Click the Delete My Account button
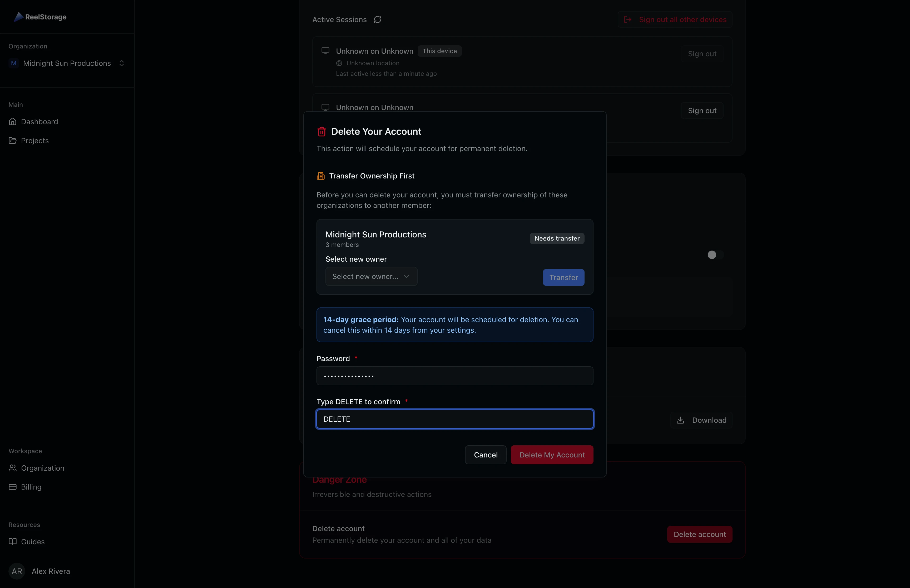 pyautogui.click(x=552, y=454)
